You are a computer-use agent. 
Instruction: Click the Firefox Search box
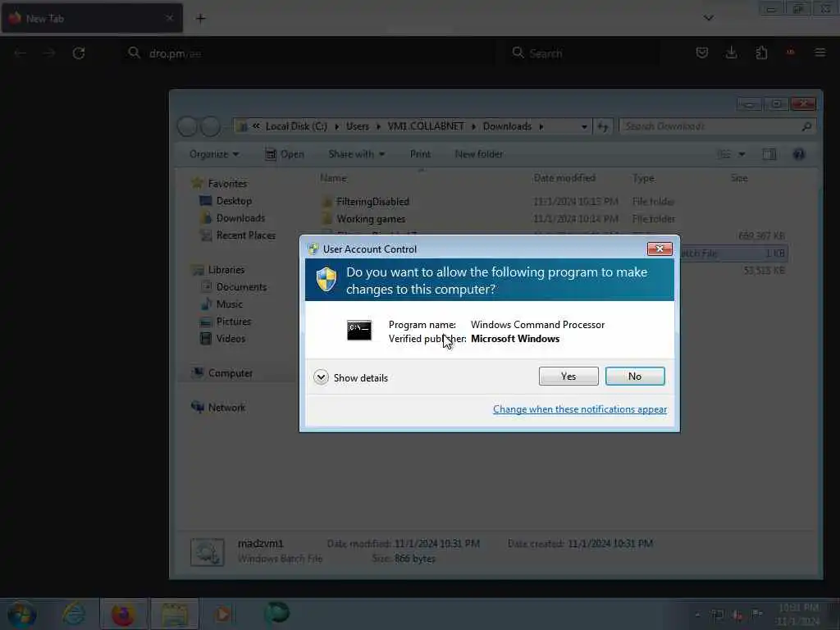coord(584,53)
